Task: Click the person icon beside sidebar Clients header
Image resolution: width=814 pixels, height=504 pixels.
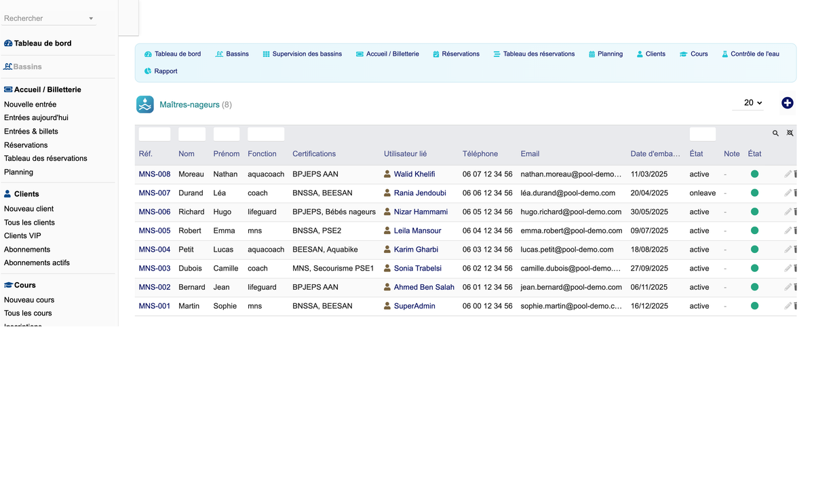Action: pos(8,194)
